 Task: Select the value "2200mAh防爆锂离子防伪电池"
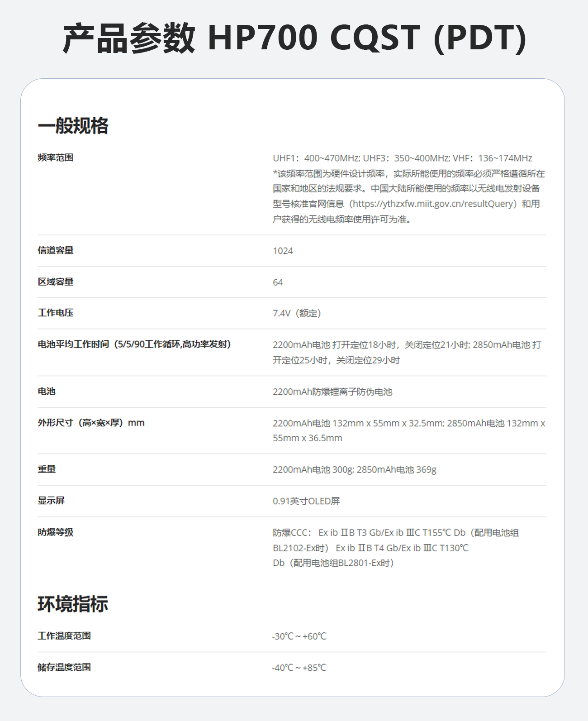(x=332, y=392)
